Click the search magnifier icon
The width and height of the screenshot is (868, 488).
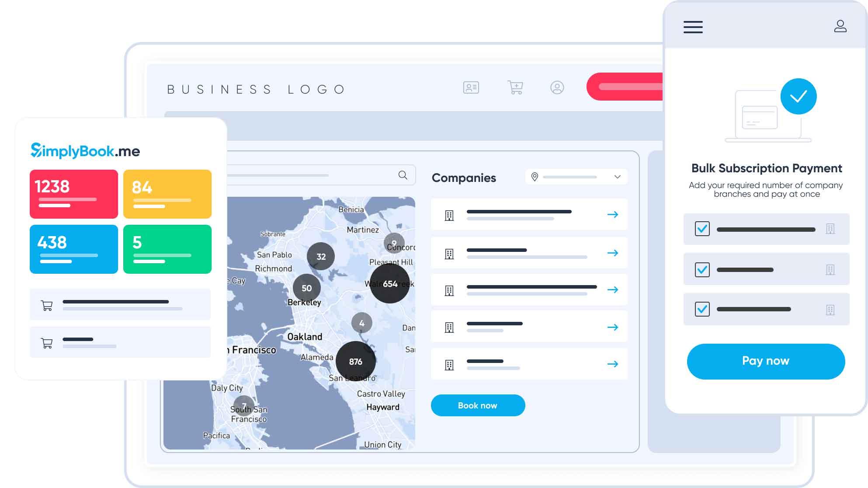click(403, 175)
